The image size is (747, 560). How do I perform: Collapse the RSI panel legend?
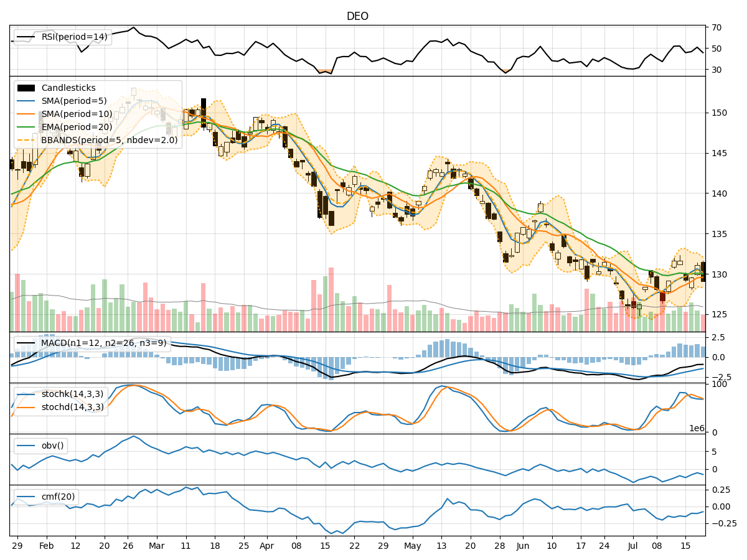[62, 37]
